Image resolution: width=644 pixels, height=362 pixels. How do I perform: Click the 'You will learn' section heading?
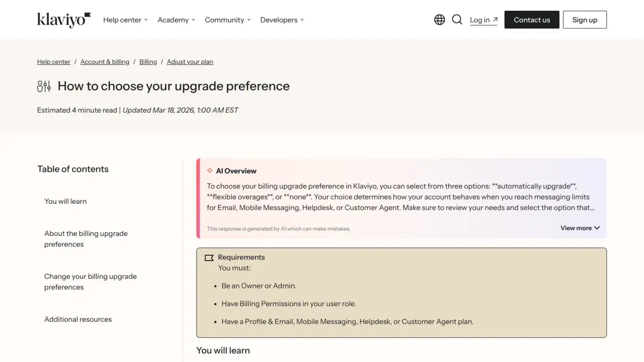(x=223, y=350)
